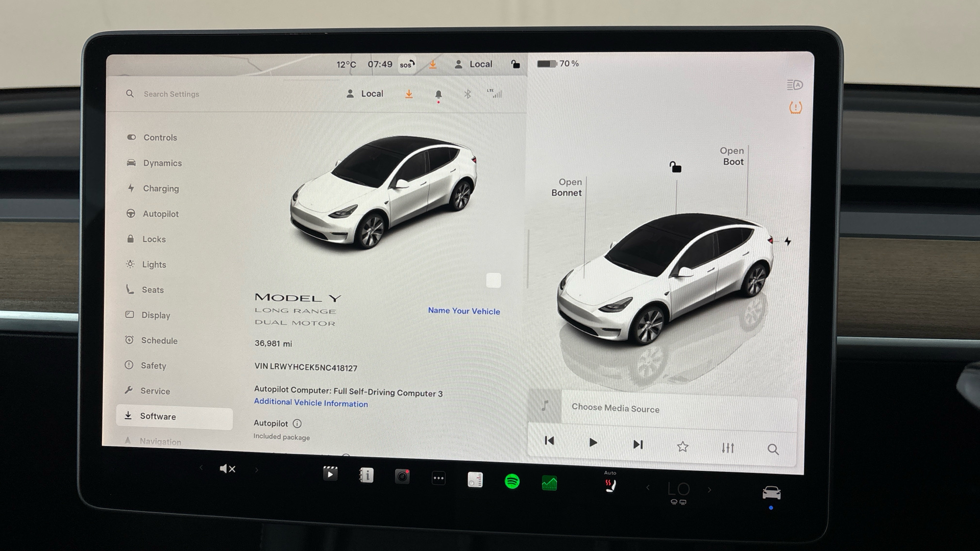Click the charge port lightning bolt icon
The width and height of the screenshot is (980, 551).
[x=788, y=241]
